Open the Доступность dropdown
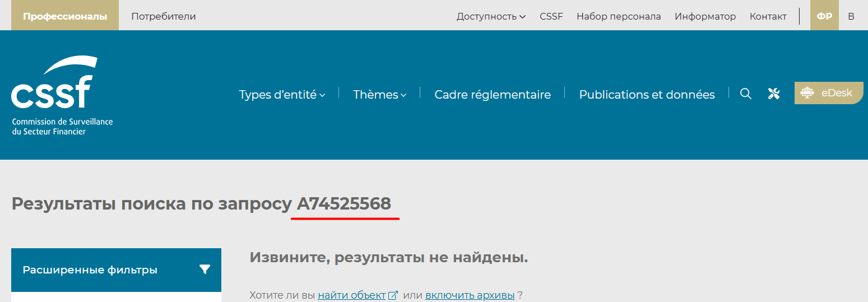This screenshot has width=868, height=302. (x=491, y=16)
